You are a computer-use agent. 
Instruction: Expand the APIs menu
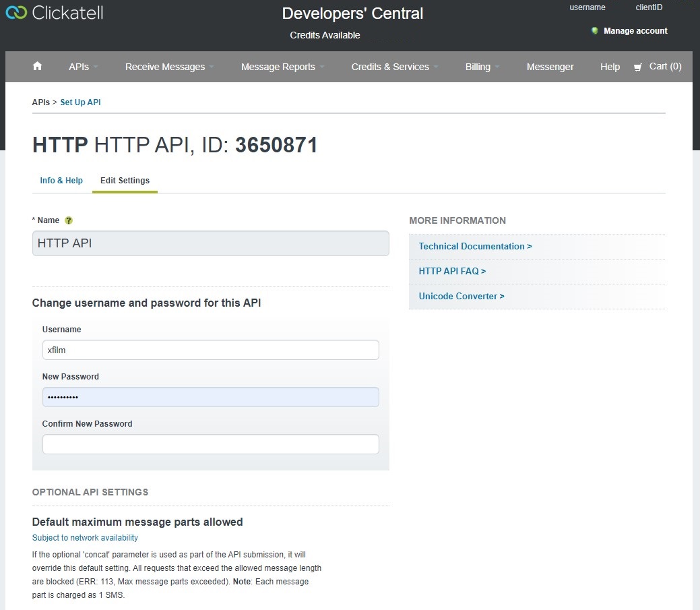pyautogui.click(x=83, y=67)
